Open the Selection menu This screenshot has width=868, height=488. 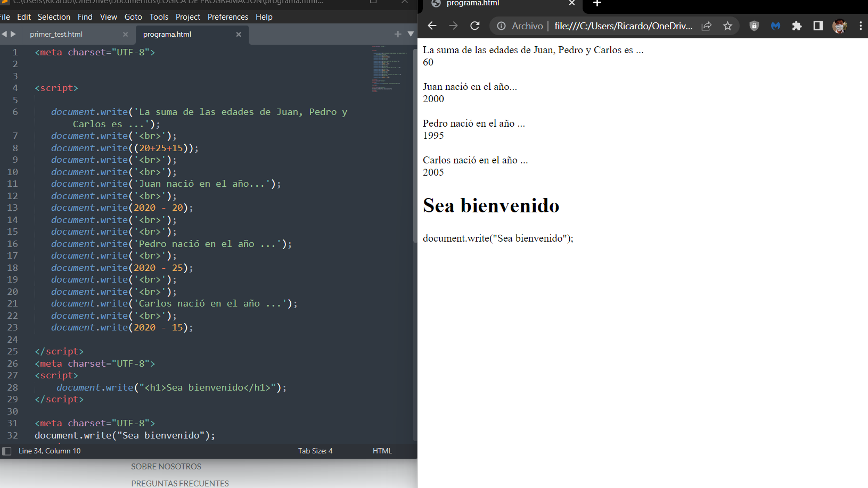pyautogui.click(x=54, y=17)
